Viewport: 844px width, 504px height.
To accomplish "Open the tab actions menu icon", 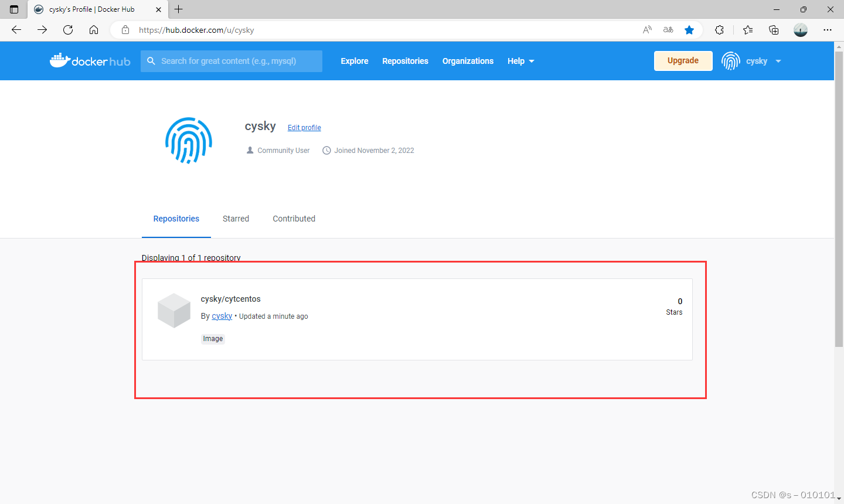I will tap(14, 9).
